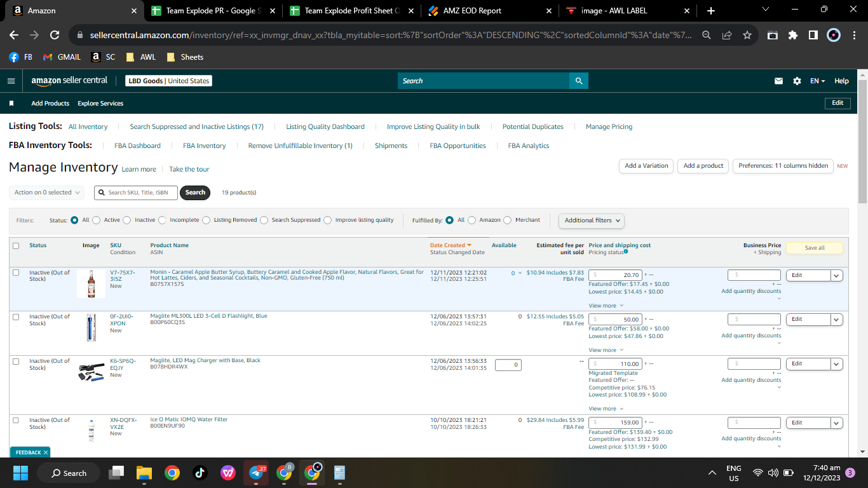Screen dimensions: 868x488
Task: Open the zoom magnifier in the address bar
Action: coord(707,35)
